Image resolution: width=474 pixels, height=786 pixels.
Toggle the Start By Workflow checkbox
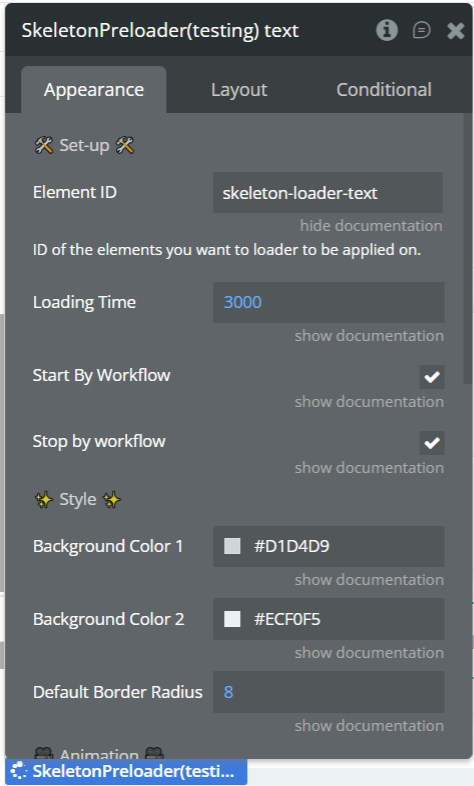[x=432, y=376]
